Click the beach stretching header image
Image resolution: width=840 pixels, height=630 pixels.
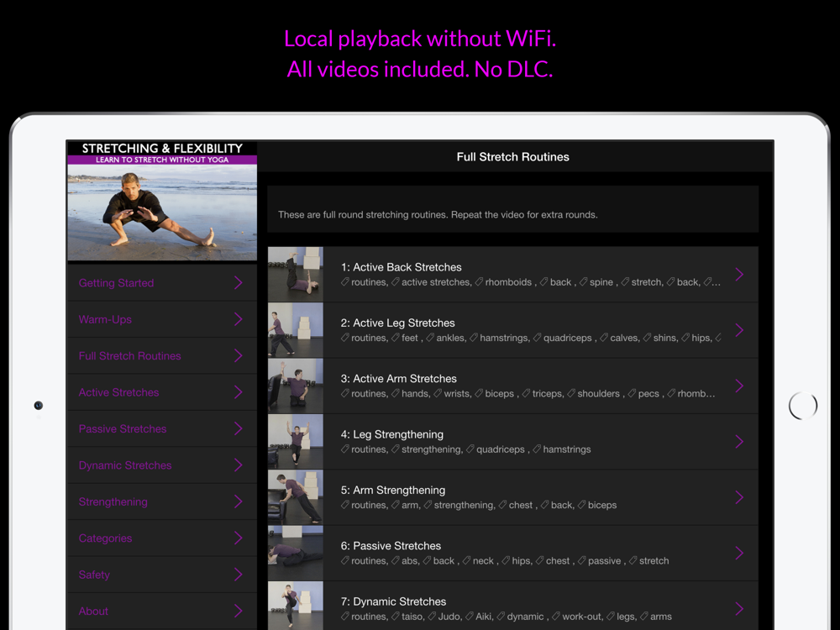(x=162, y=212)
